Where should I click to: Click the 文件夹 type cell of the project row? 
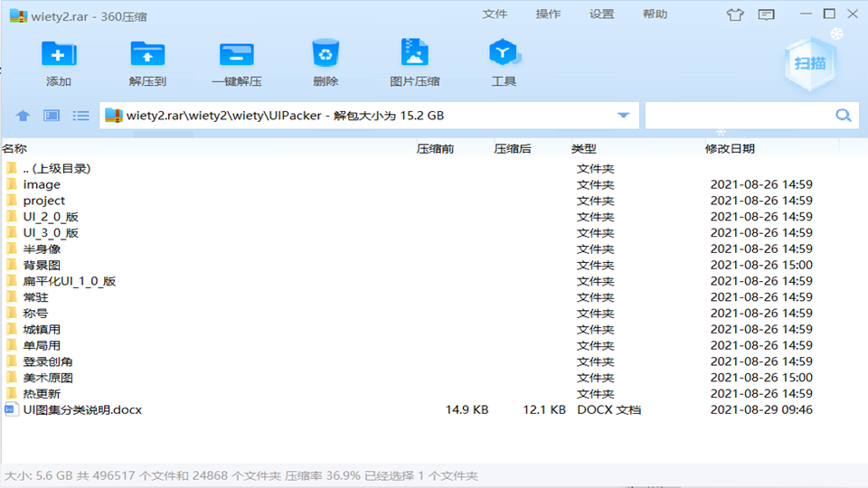pos(596,201)
